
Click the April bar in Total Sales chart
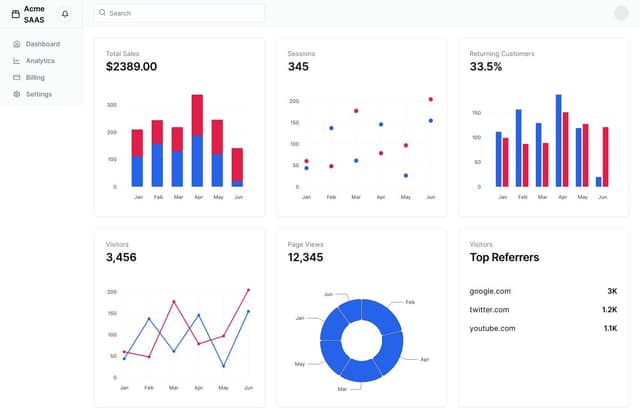pos(197,140)
